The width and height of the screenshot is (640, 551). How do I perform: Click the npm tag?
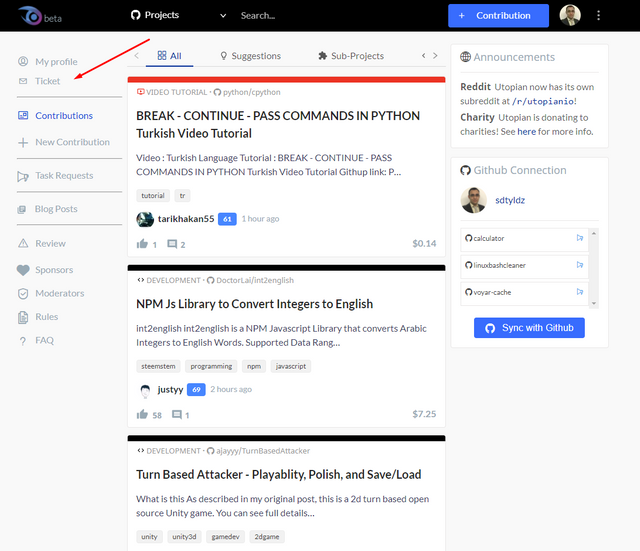pos(254,366)
